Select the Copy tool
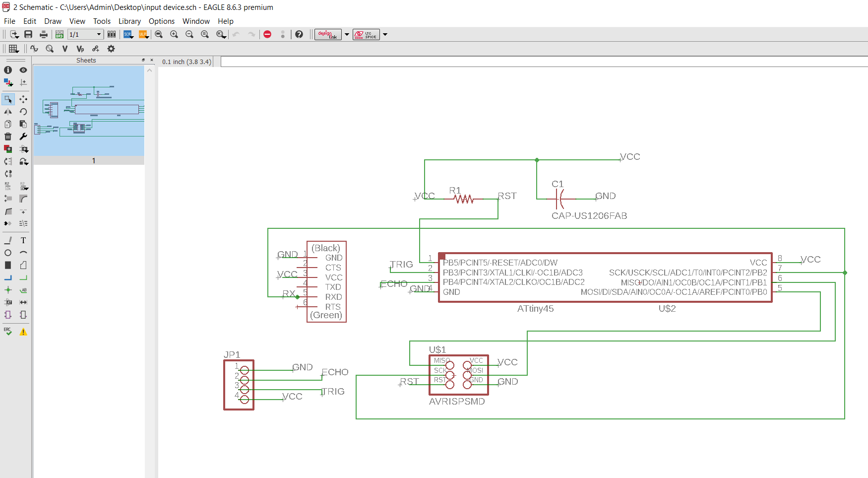The image size is (868, 478). click(x=8, y=124)
